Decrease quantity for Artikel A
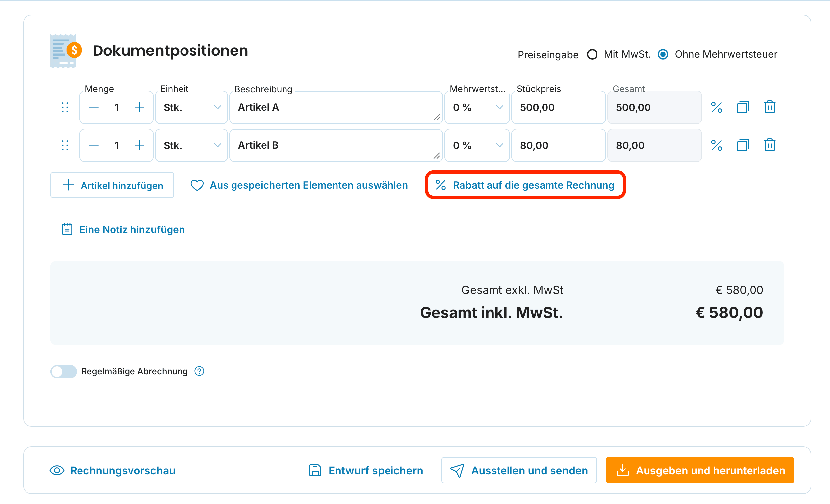The height and width of the screenshot is (504, 830). [x=94, y=108]
